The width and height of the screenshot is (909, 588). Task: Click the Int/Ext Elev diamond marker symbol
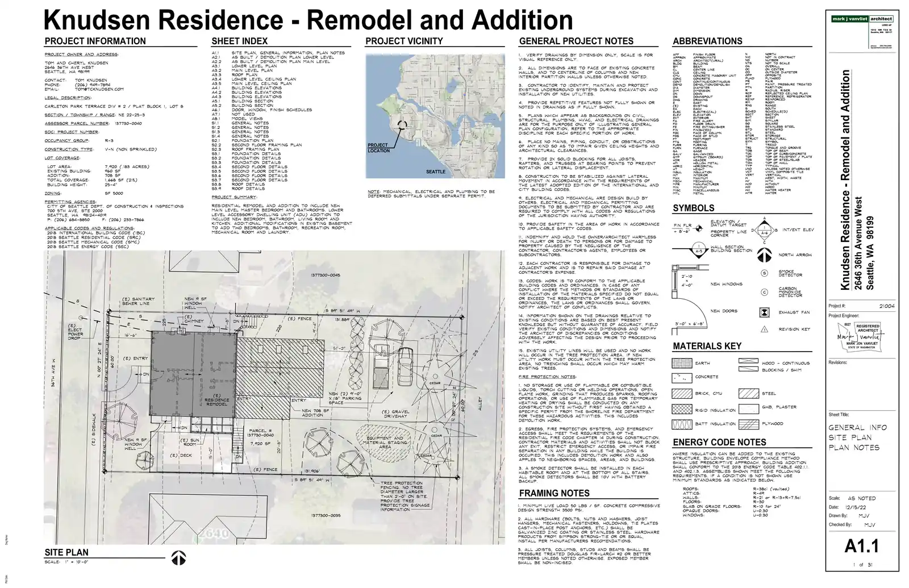point(765,230)
